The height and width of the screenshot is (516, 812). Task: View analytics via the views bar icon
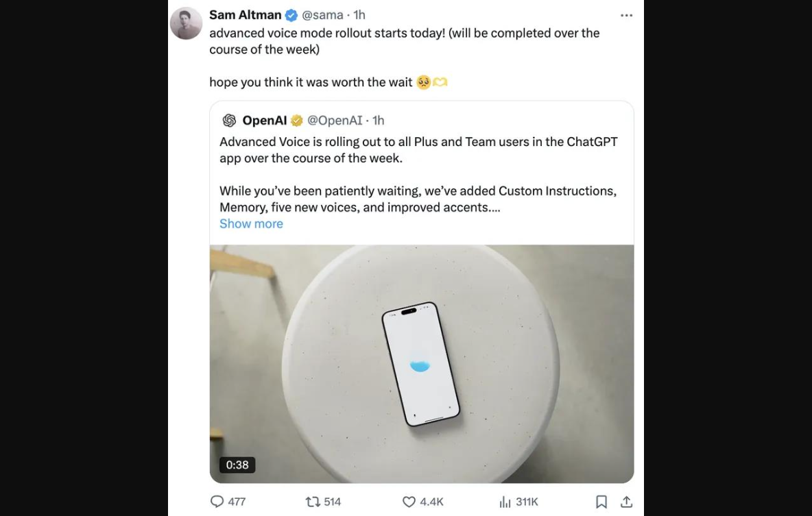coord(505,502)
